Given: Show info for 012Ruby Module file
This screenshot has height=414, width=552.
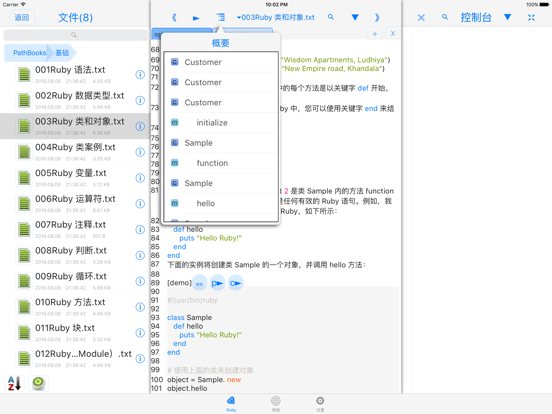Looking at the screenshot, I should [x=140, y=358].
